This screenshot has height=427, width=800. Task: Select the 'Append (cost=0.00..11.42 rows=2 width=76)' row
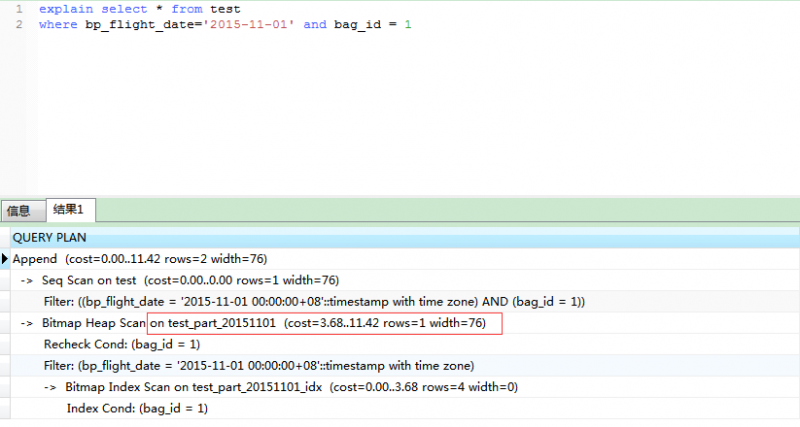[x=405, y=259]
